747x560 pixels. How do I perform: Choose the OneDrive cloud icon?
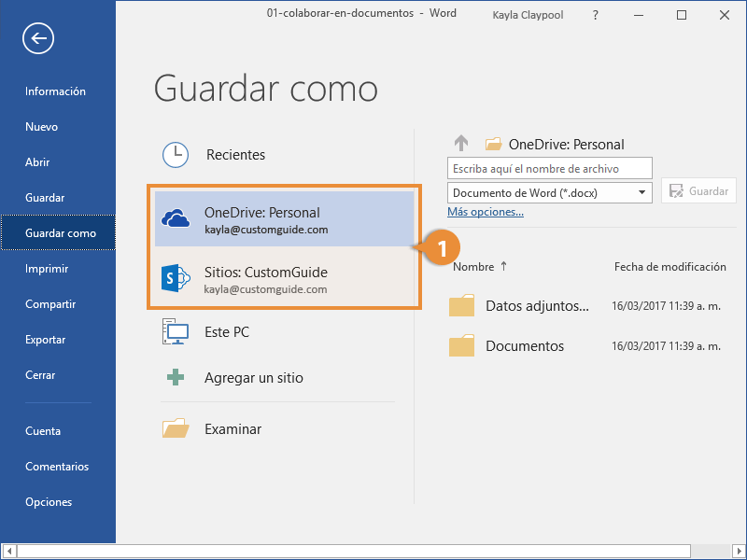pyautogui.click(x=176, y=218)
